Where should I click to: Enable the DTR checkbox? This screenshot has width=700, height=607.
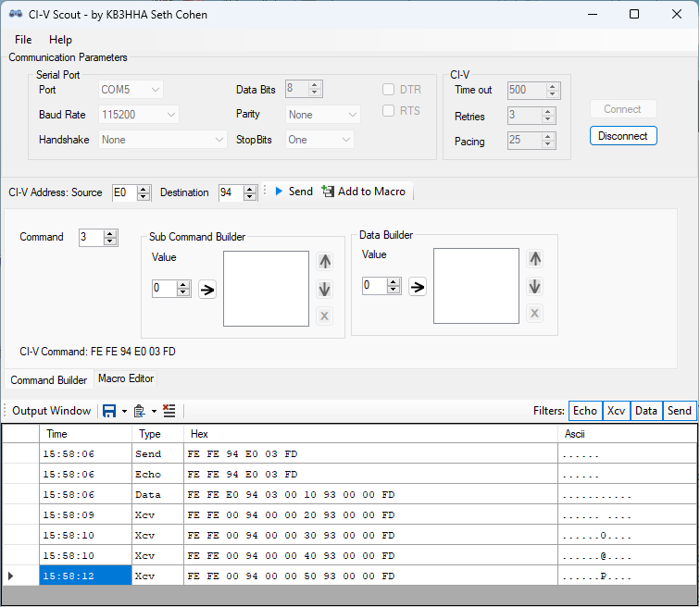pos(388,90)
